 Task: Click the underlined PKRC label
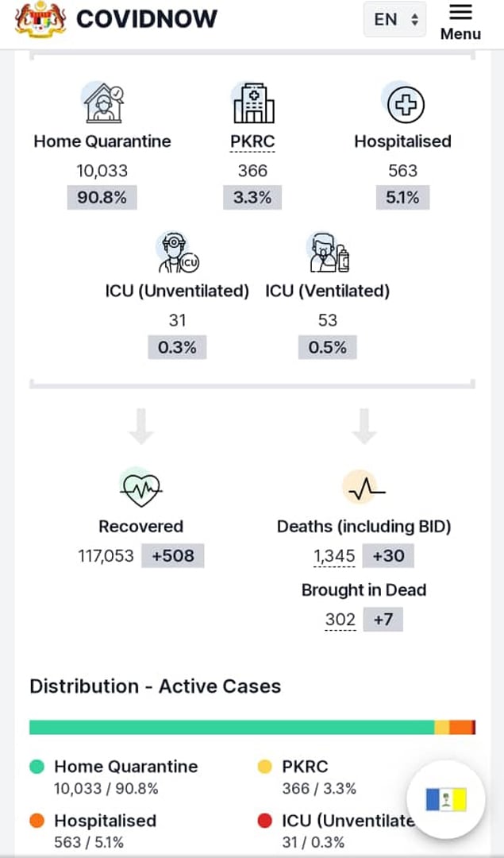coord(252,141)
